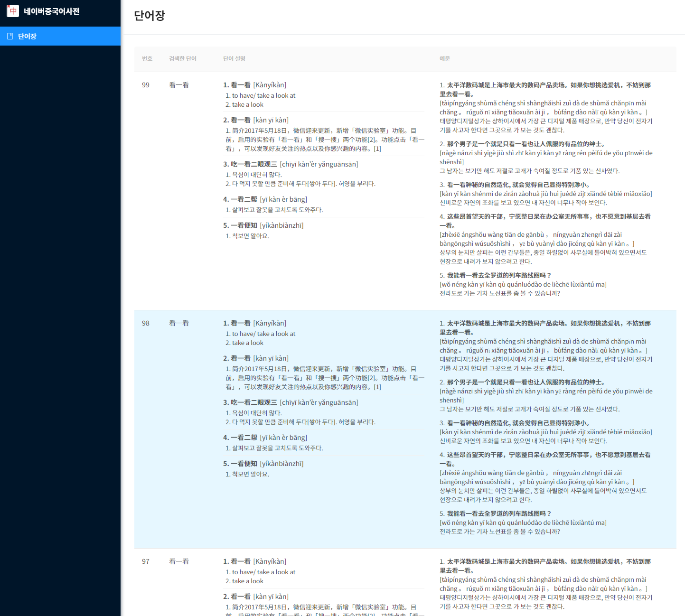This screenshot has height=616, width=685.
Task: Click example 3 看一看神秘的自然造化 in row 99
Action: 515,185
